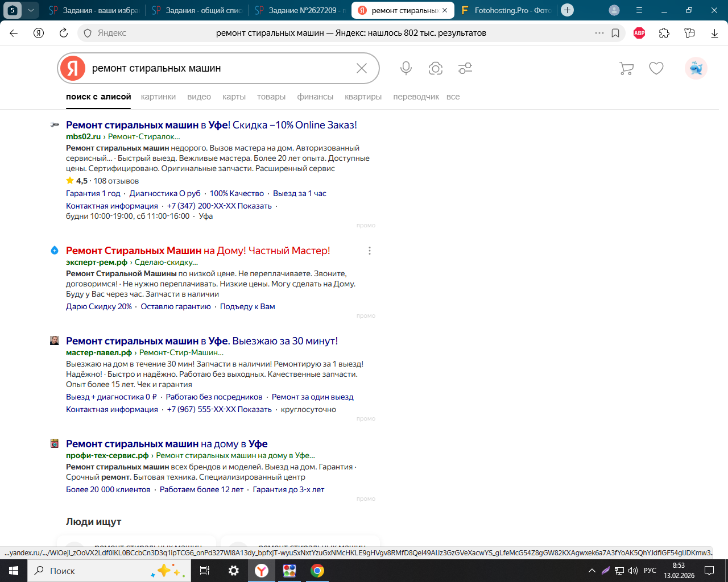Open the downloads arrow icon

coord(714,33)
